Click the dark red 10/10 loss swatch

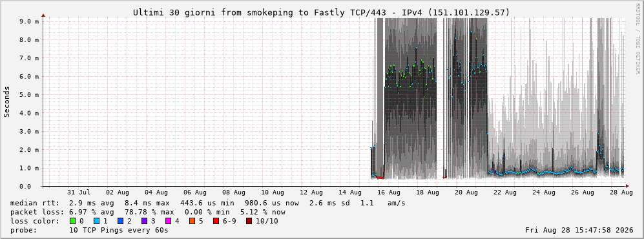(249, 222)
